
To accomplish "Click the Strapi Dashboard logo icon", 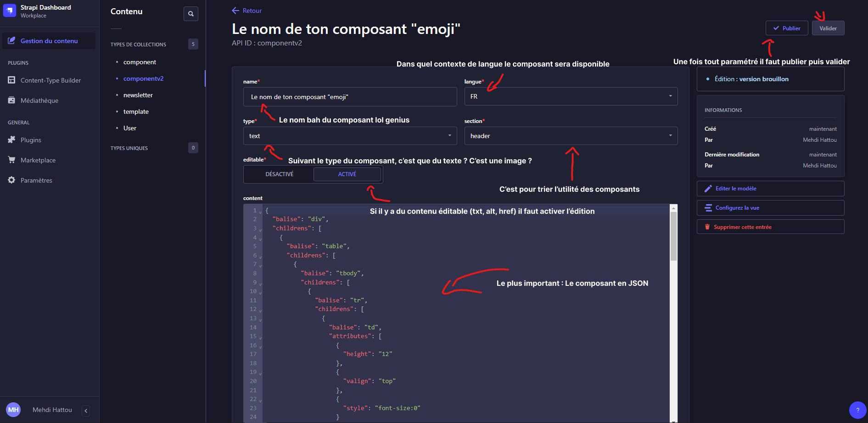I will [10, 11].
